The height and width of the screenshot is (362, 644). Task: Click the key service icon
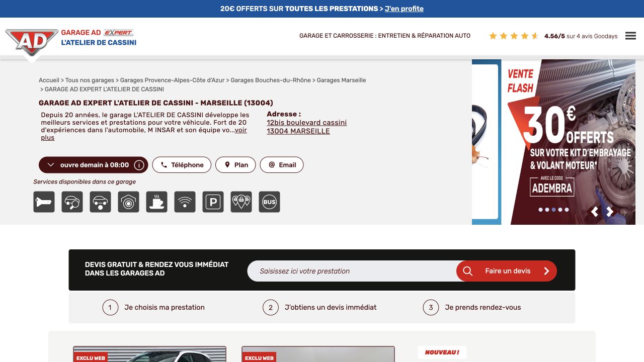click(44, 202)
